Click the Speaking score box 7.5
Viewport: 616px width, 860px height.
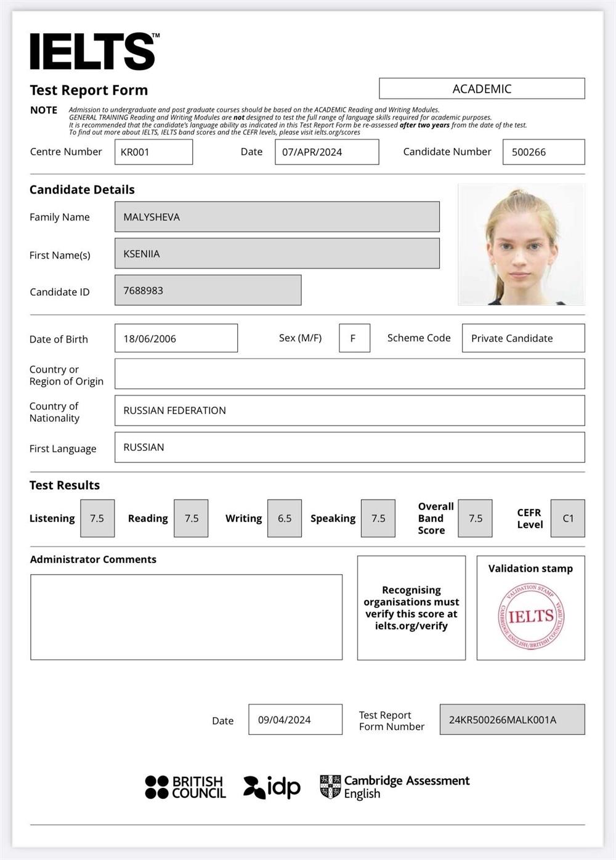click(x=378, y=518)
